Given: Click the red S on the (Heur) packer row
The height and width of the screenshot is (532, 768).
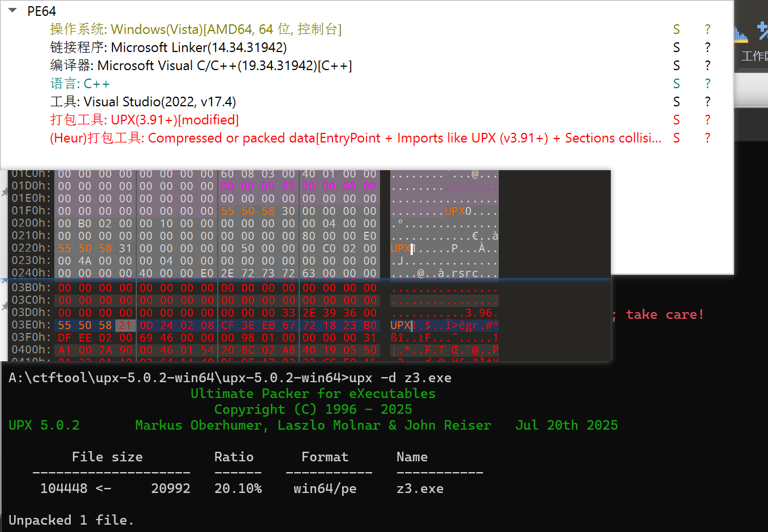Looking at the screenshot, I should 676,138.
